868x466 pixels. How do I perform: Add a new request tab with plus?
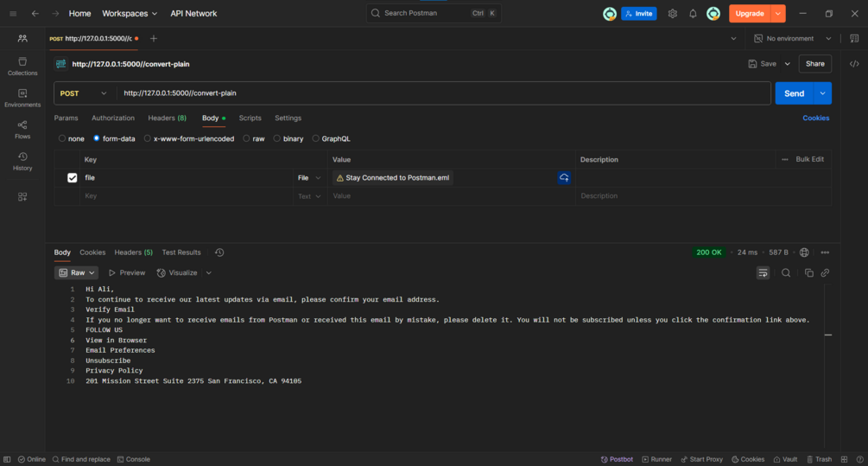(x=154, y=38)
